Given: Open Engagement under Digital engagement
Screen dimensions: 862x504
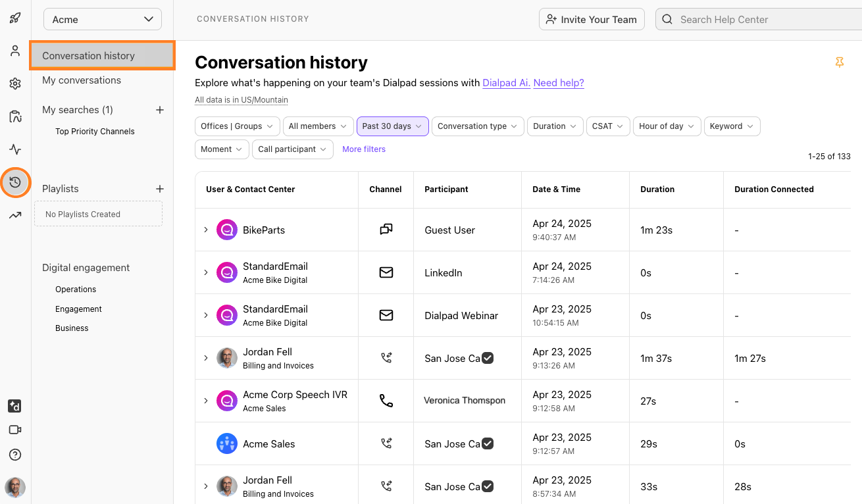Looking at the screenshot, I should pyautogui.click(x=78, y=309).
